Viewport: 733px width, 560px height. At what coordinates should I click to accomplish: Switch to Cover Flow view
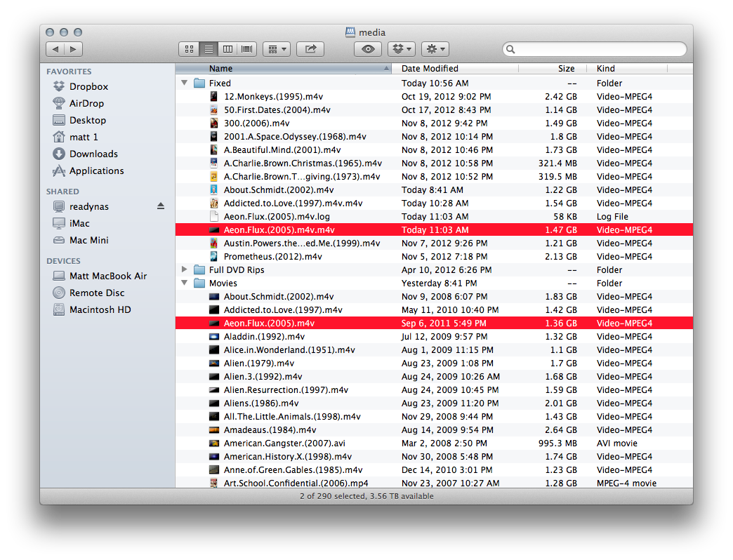click(247, 49)
